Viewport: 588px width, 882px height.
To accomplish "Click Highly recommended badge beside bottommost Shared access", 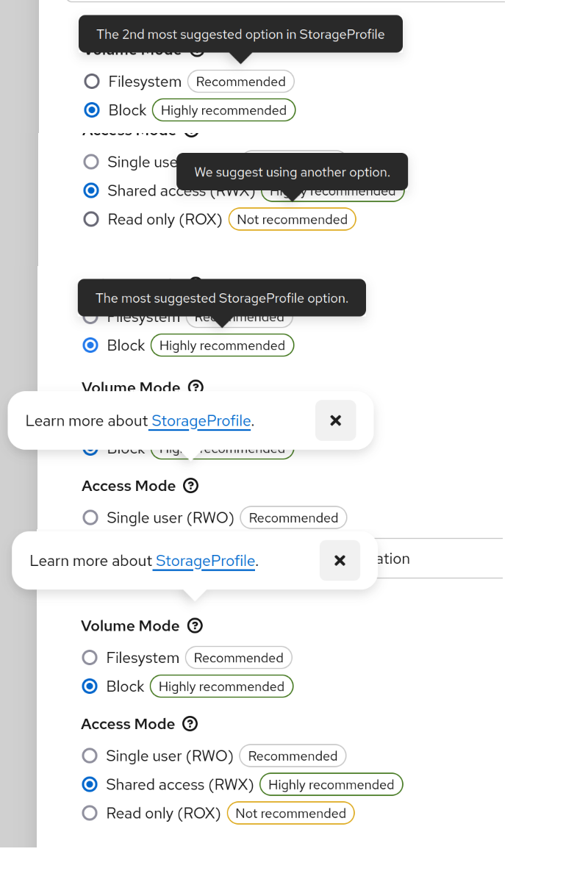I will pos(331,784).
